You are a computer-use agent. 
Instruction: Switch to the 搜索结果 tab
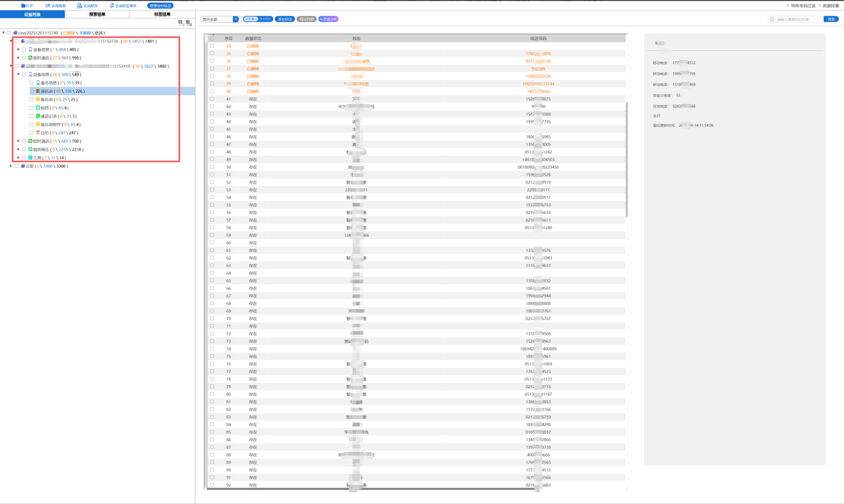97,14
